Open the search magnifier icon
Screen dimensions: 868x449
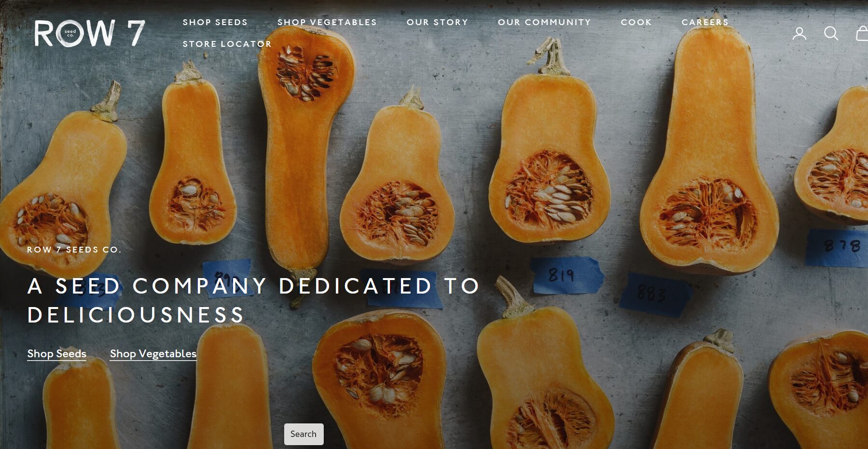[831, 33]
